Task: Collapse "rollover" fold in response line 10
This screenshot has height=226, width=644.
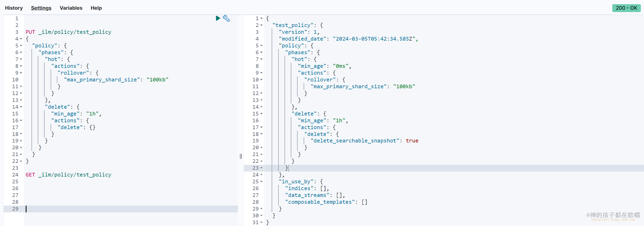Action: click(261, 80)
